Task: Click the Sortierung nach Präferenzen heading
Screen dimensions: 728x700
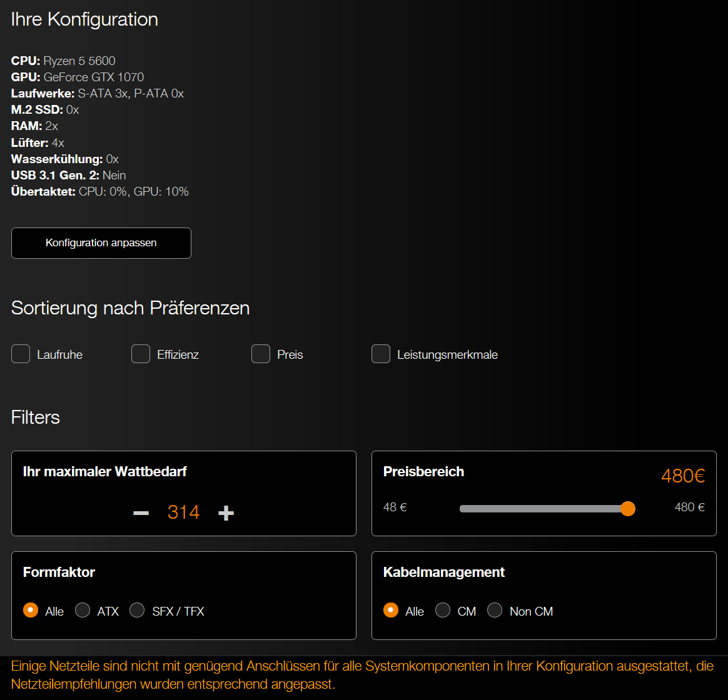Action: click(x=130, y=307)
